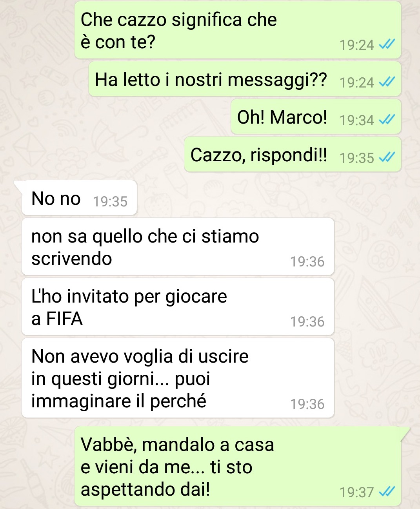Click the 19:35 timestamp on 'No no'
Image resolution: width=420 pixels, height=509 pixels.
(110, 201)
